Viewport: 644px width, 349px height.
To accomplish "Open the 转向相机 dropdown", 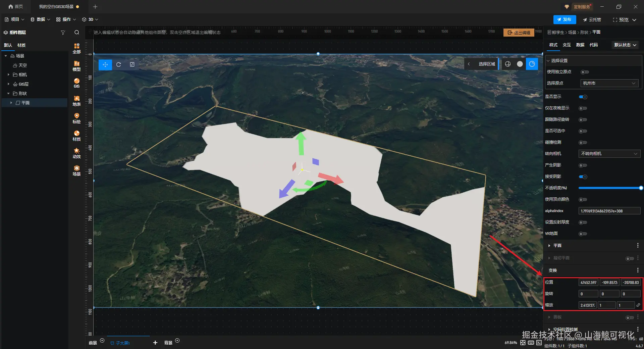I will (x=609, y=154).
